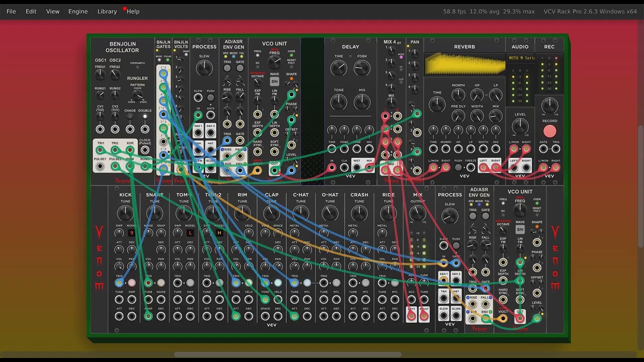Click the CLAP manual trigger button
The height and width of the screenshot is (362, 644).
(x=278, y=283)
